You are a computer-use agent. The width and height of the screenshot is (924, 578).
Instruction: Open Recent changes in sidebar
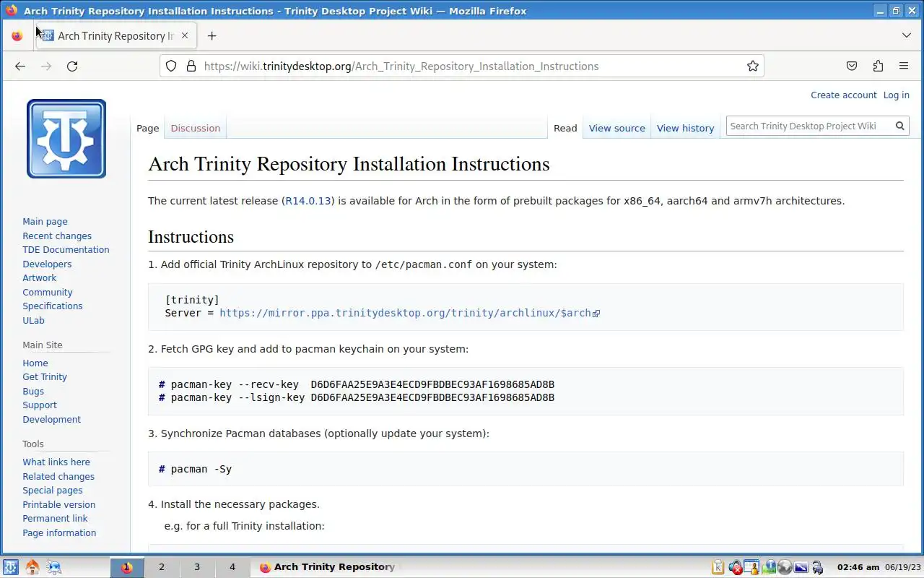(x=57, y=236)
